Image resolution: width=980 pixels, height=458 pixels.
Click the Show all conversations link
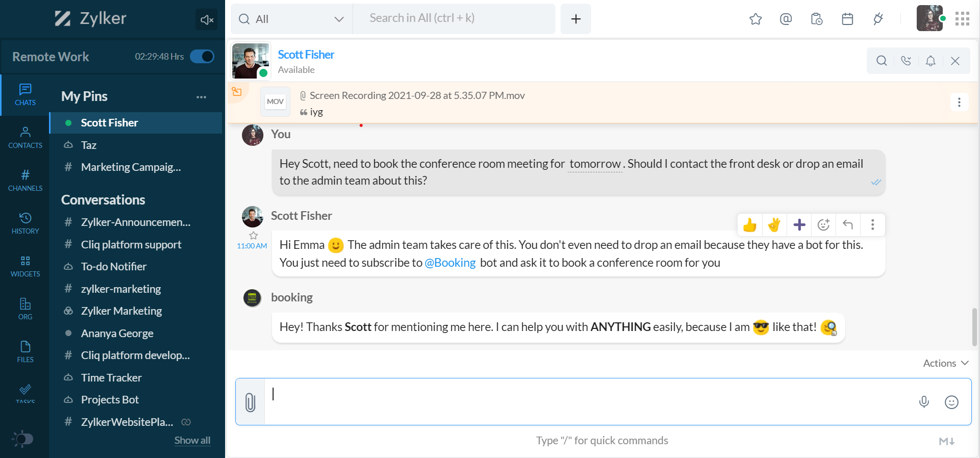coord(192,440)
